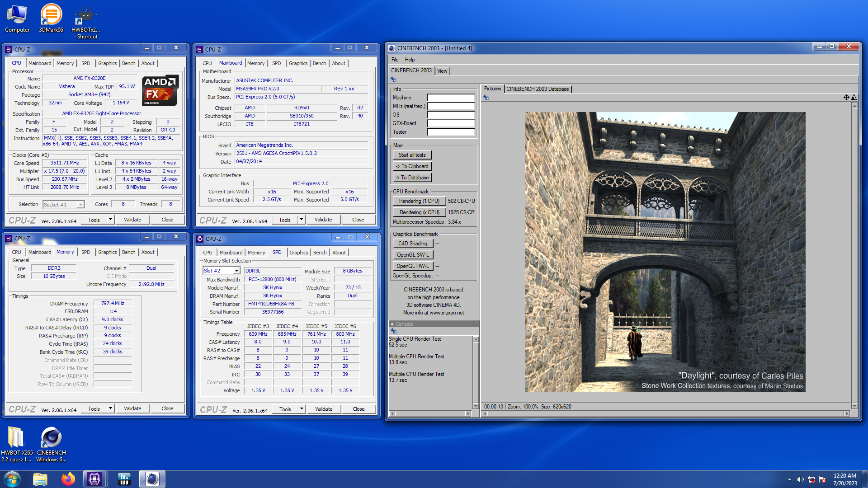
Task: Click the OS input field
Action: [x=451, y=115]
